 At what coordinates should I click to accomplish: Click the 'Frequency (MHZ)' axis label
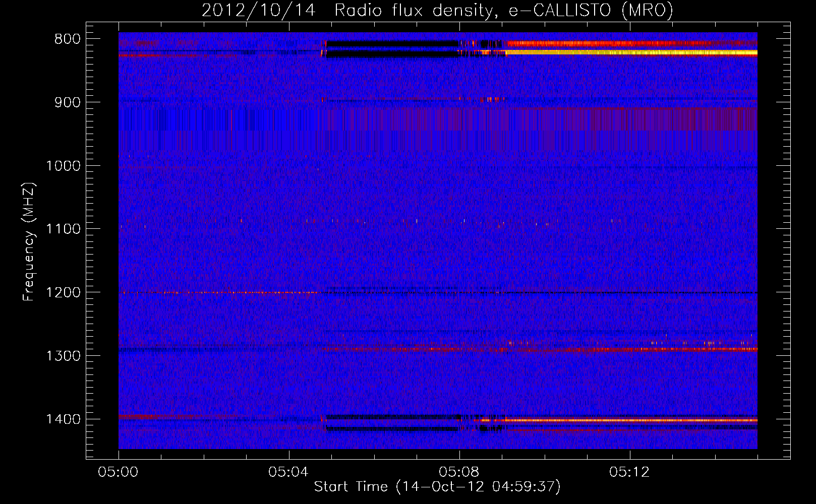coord(29,242)
